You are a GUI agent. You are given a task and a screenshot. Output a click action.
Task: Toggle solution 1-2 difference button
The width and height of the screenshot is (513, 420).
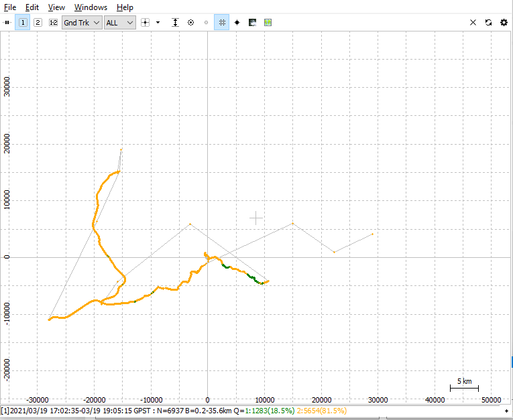(53, 23)
